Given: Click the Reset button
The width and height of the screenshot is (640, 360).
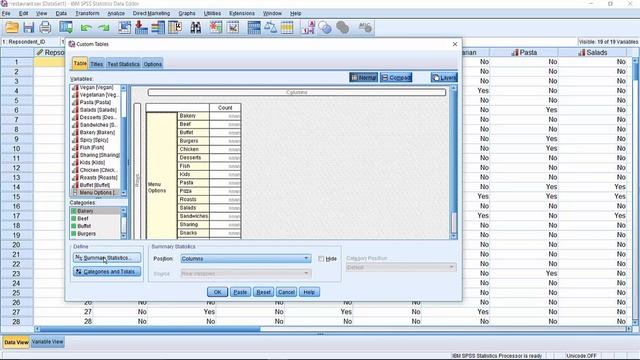Looking at the screenshot, I should (263, 292).
